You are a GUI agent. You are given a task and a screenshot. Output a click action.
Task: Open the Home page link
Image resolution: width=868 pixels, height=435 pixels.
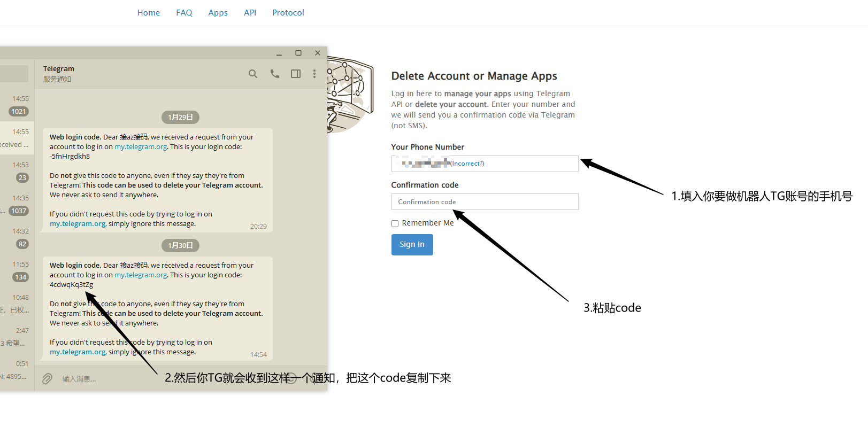coord(148,13)
